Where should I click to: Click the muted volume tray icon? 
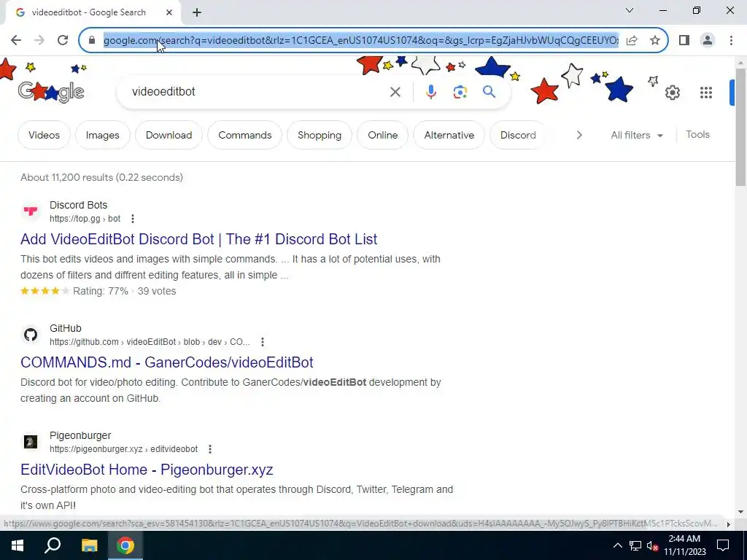point(652,545)
